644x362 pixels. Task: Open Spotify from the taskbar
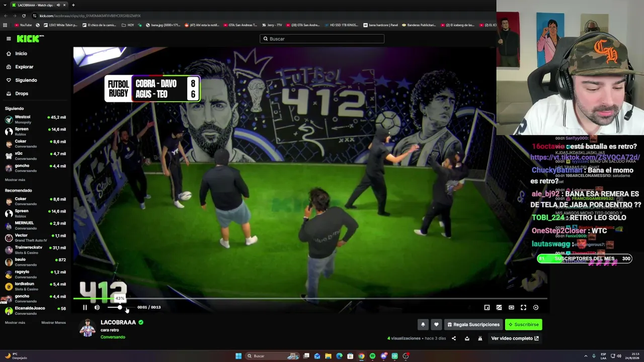pyautogui.click(x=372, y=356)
